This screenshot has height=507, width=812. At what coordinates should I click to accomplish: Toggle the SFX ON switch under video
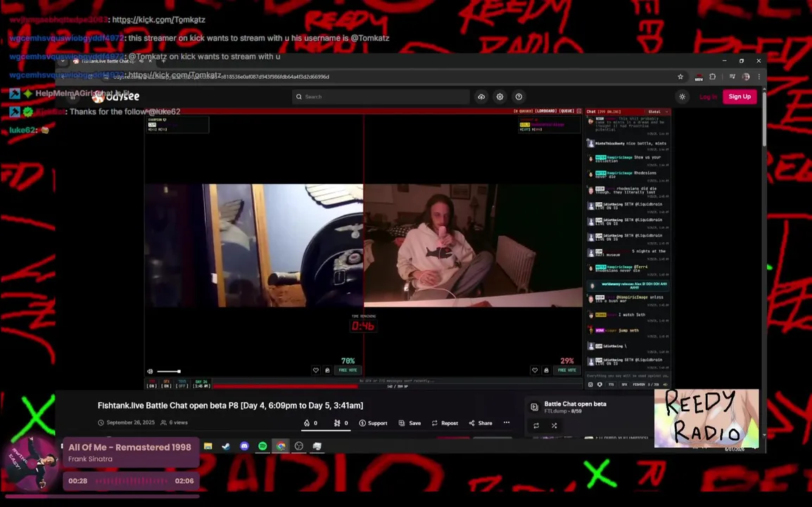click(x=166, y=384)
